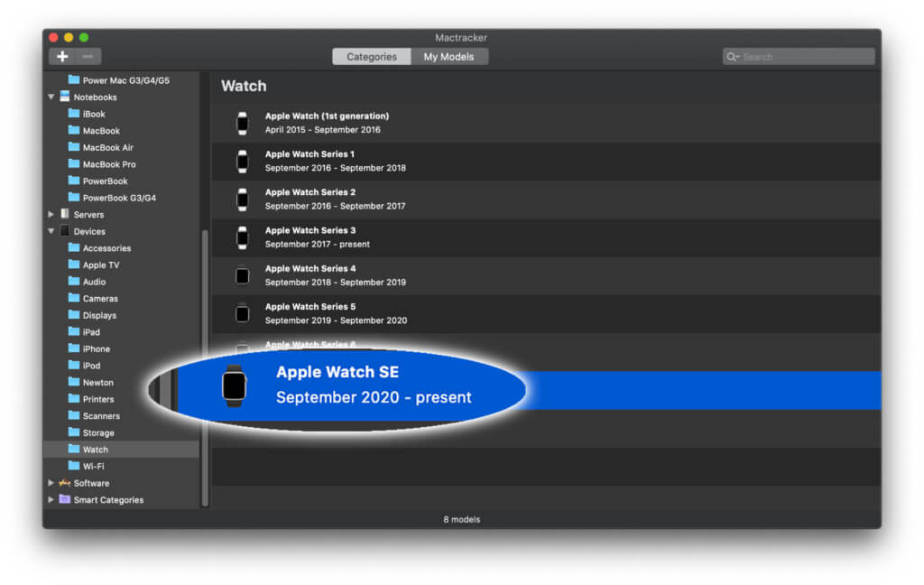
Task: Open the MacBook Air folder
Action: click(x=101, y=147)
